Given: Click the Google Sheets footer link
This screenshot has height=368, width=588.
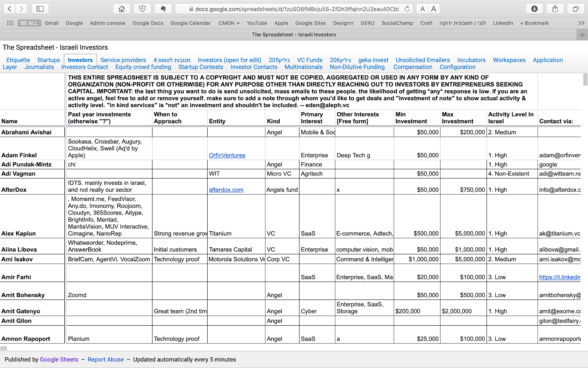Looking at the screenshot, I should pos(59,360).
